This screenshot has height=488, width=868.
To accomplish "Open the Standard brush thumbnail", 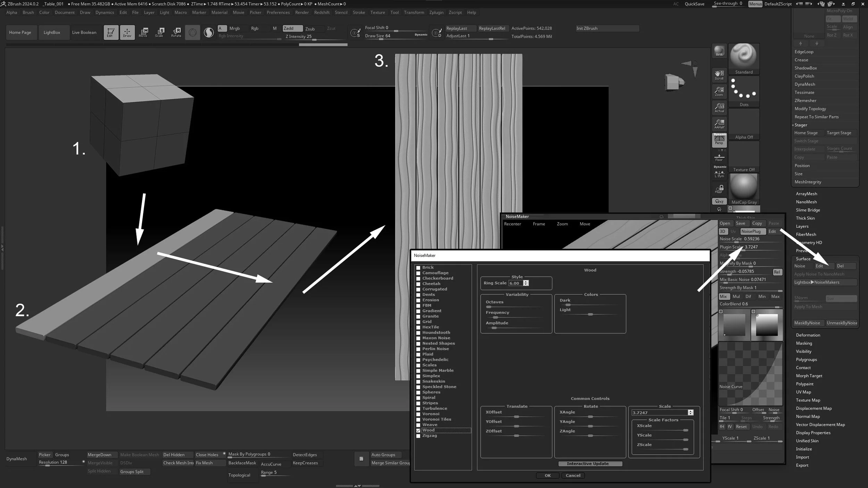I will pyautogui.click(x=744, y=57).
